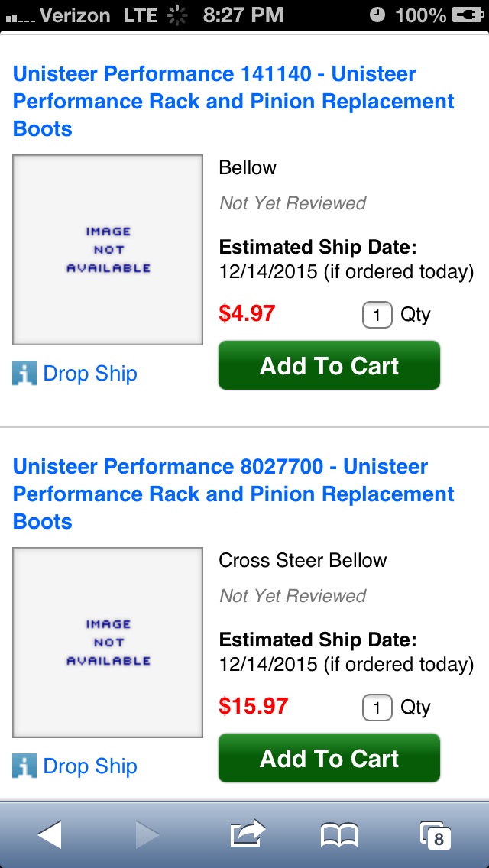Tap the first Image Not Available thumbnail

[x=108, y=250]
